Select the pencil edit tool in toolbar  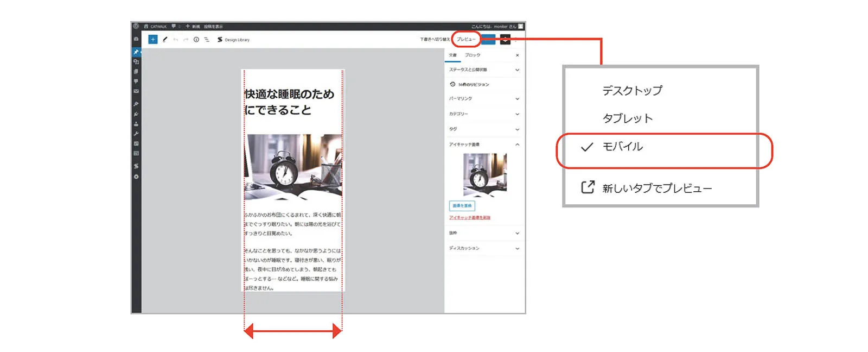click(165, 40)
